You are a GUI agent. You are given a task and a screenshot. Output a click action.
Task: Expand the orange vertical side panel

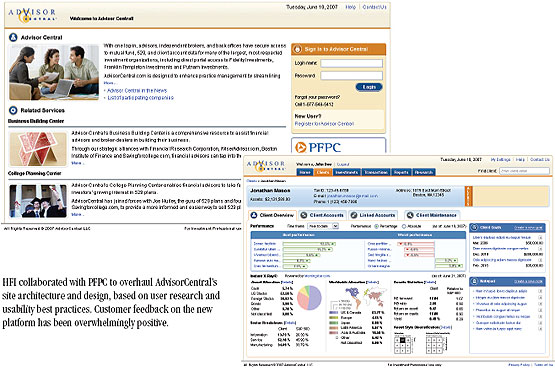click(x=469, y=196)
